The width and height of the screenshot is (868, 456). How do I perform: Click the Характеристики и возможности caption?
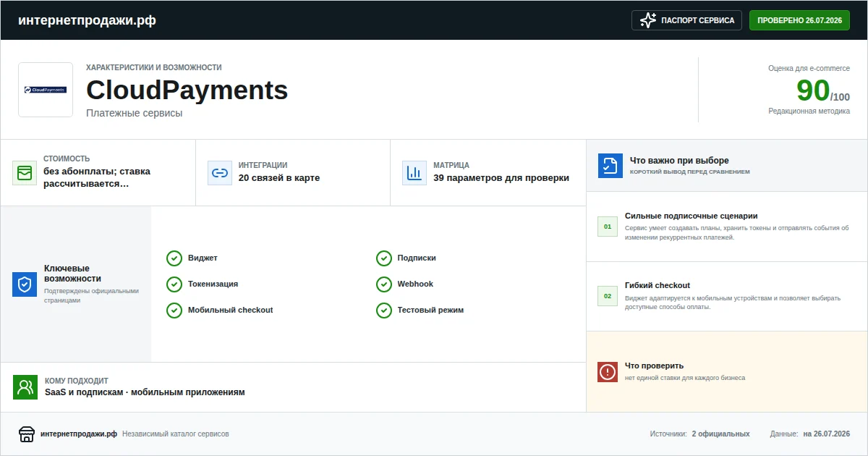click(154, 67)
